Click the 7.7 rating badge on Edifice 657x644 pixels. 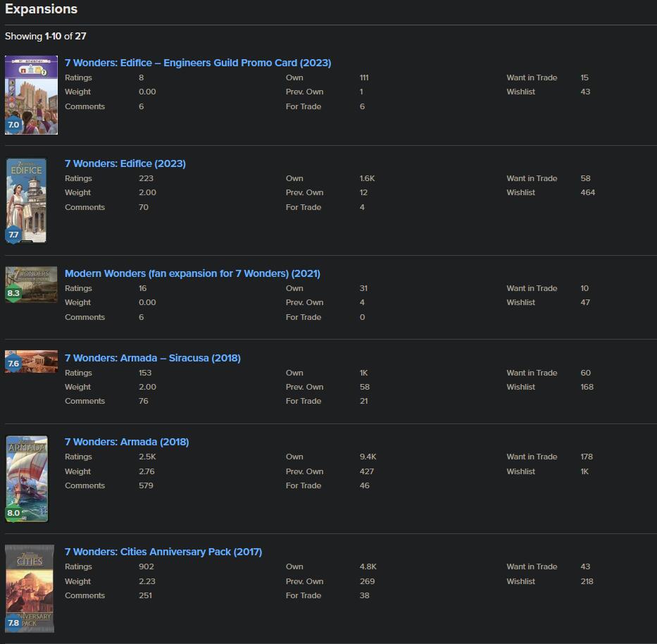(13, 235)
